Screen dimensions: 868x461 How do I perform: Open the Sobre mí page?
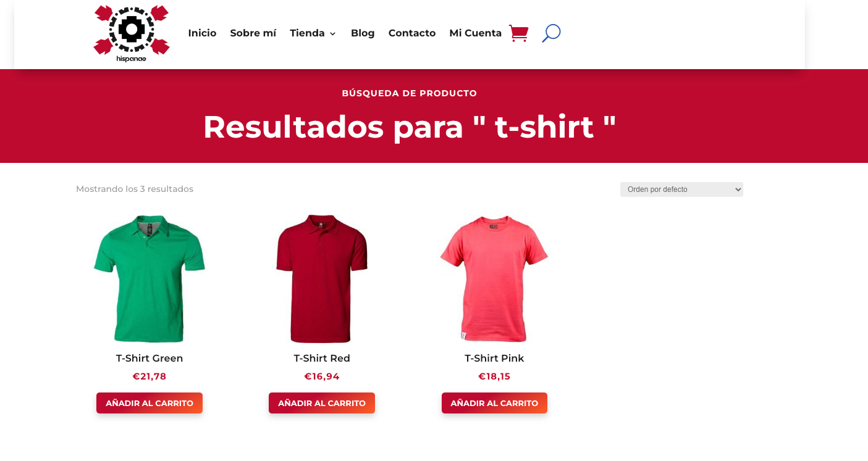pos(253,33)
